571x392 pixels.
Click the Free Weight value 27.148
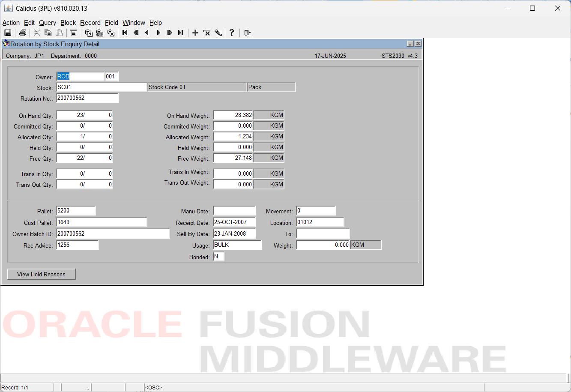[x=233, y=158]
